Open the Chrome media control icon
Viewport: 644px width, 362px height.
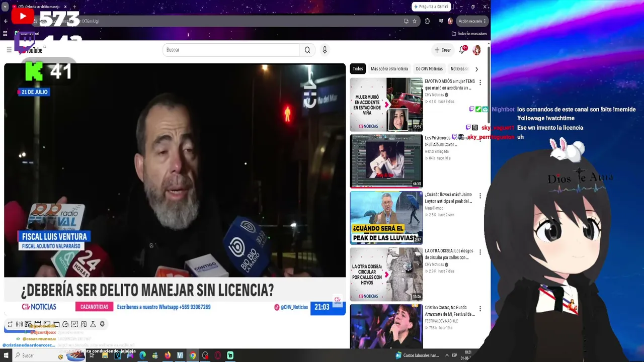(441, 21)
